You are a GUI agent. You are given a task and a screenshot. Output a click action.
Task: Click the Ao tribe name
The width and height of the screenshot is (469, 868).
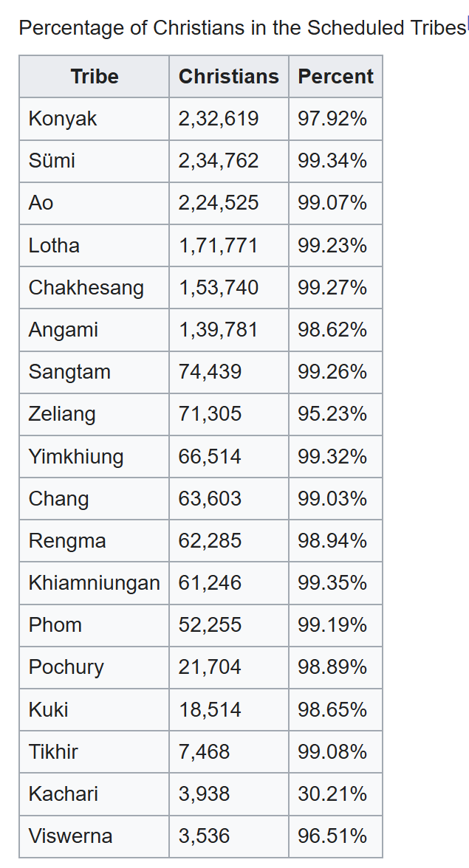coord(41,203)
